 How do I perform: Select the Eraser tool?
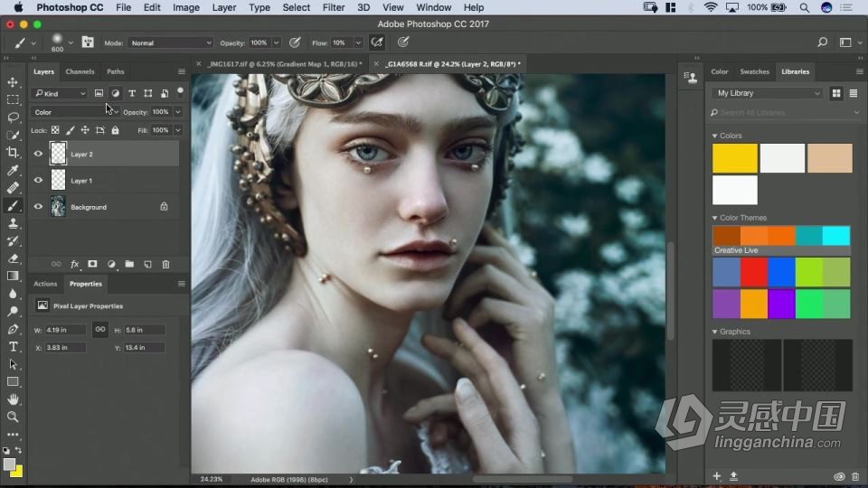coord(13,258)
